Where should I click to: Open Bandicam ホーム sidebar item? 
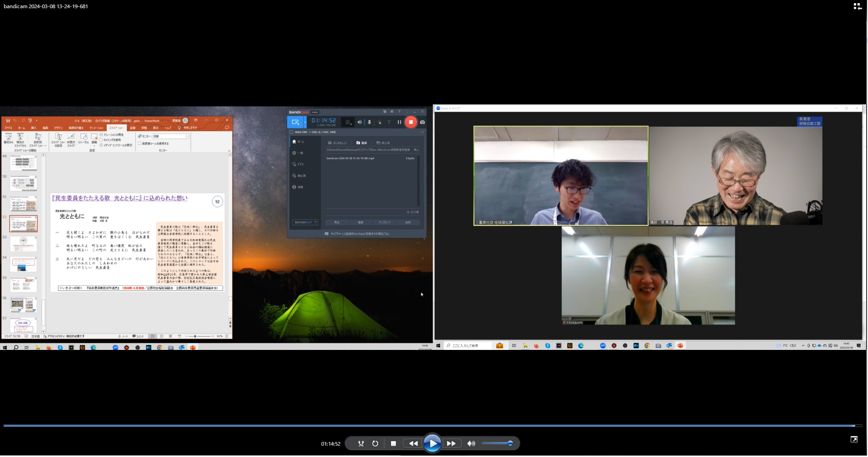(x=304, y=142)
